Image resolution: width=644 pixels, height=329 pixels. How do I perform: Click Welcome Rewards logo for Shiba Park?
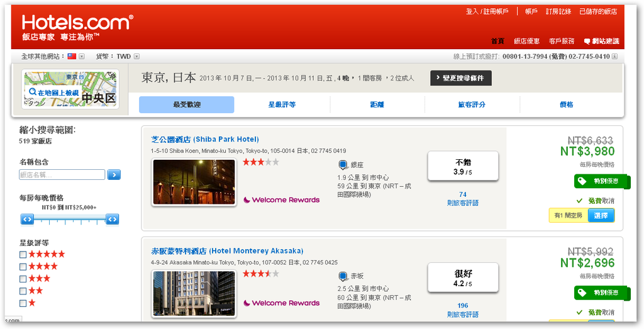[281, 200]
